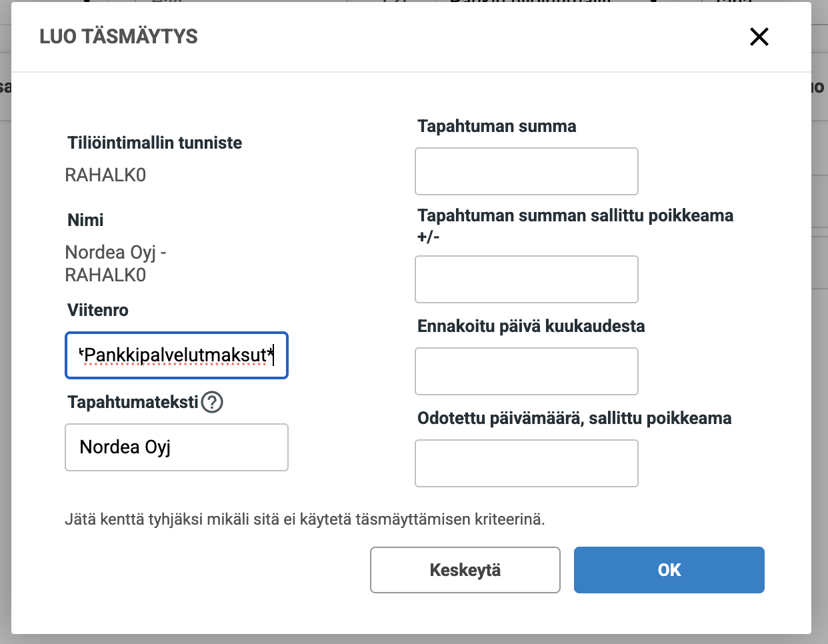Click the Tiliöintimallin tunniste label

[x=154, y=142]
